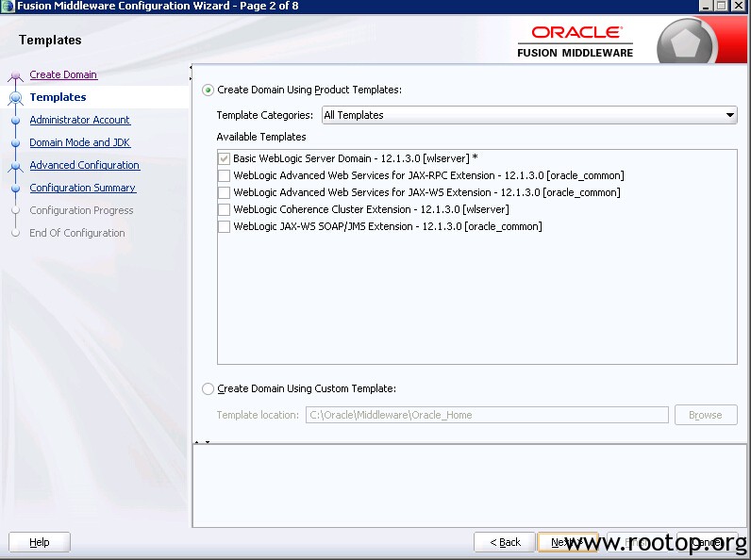Click the Configuration Progress step text
The width and height of the screenshot is (751, 560).
pos(81,210)
